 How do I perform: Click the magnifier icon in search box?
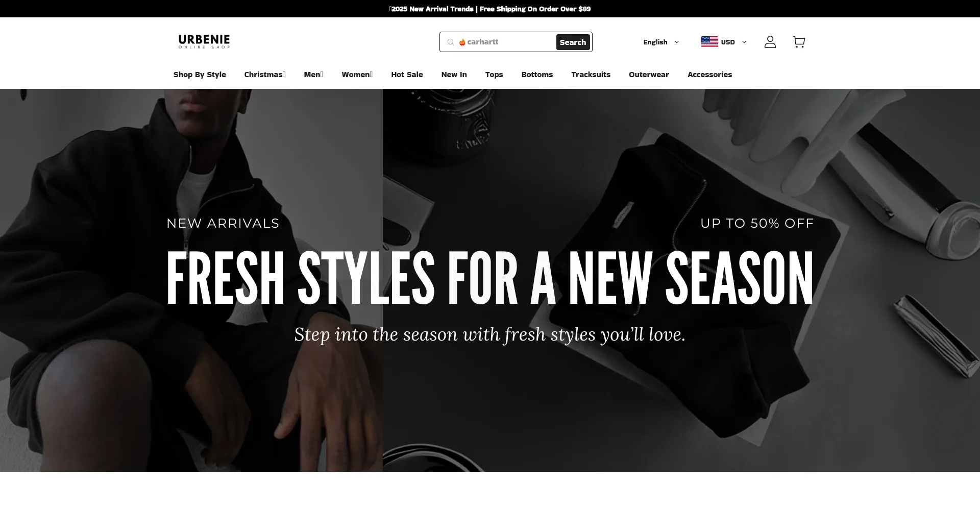pyautogui.click(x=451, y=42)
